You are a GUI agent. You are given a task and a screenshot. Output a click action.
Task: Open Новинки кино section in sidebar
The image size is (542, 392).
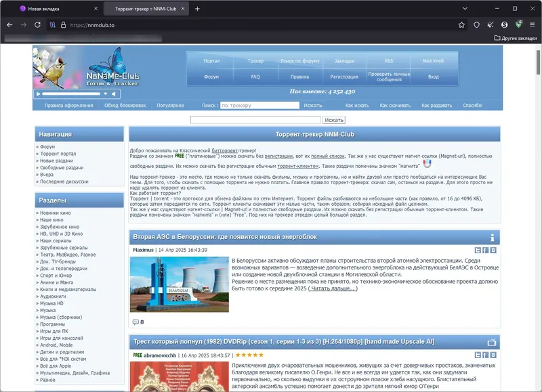click(x=56, y=213)
